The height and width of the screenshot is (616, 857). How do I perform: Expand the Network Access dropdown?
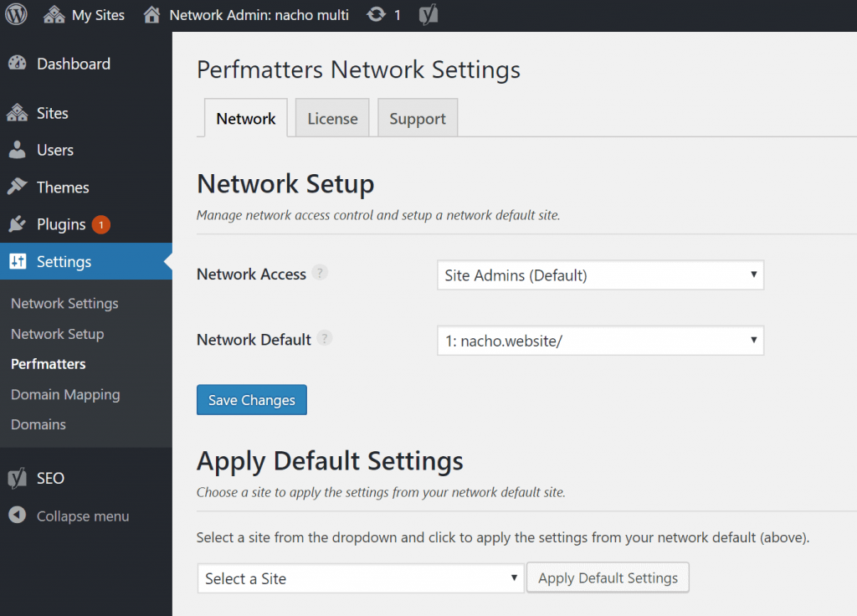click(600, 275)
